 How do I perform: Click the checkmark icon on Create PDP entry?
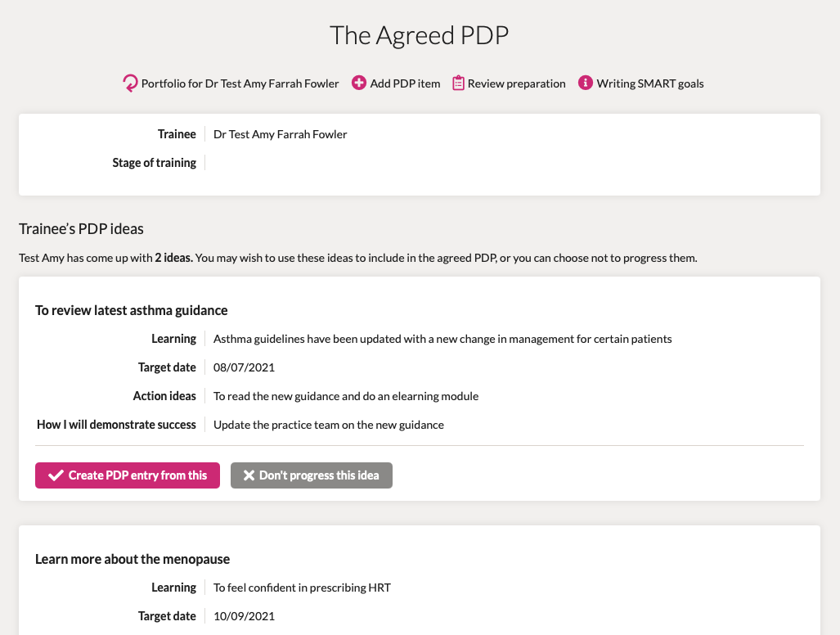pos(56,475)
